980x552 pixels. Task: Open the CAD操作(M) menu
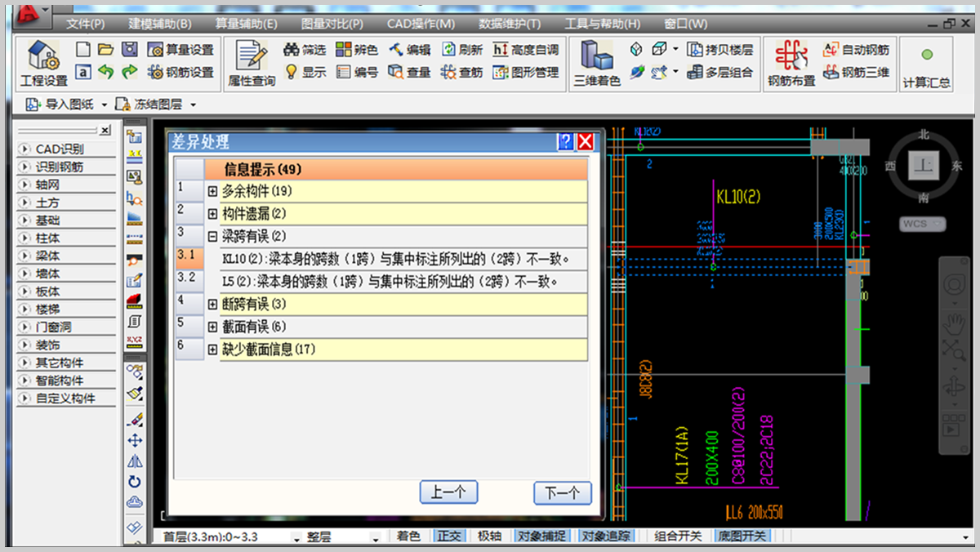(421, 24)
